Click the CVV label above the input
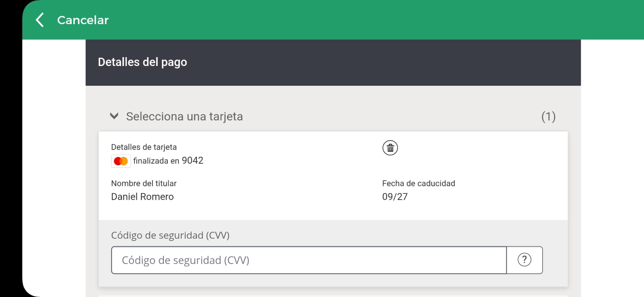 coord(170,235)
